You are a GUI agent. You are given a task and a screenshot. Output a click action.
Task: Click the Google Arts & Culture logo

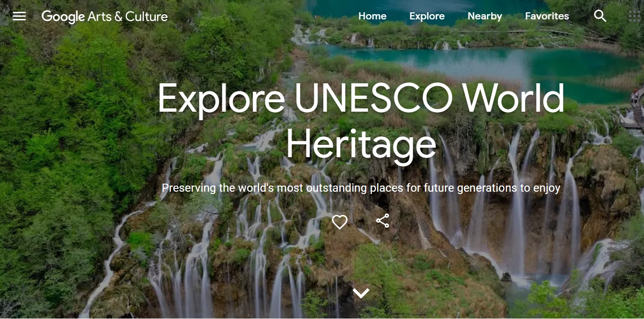click(x=105, y=17)
